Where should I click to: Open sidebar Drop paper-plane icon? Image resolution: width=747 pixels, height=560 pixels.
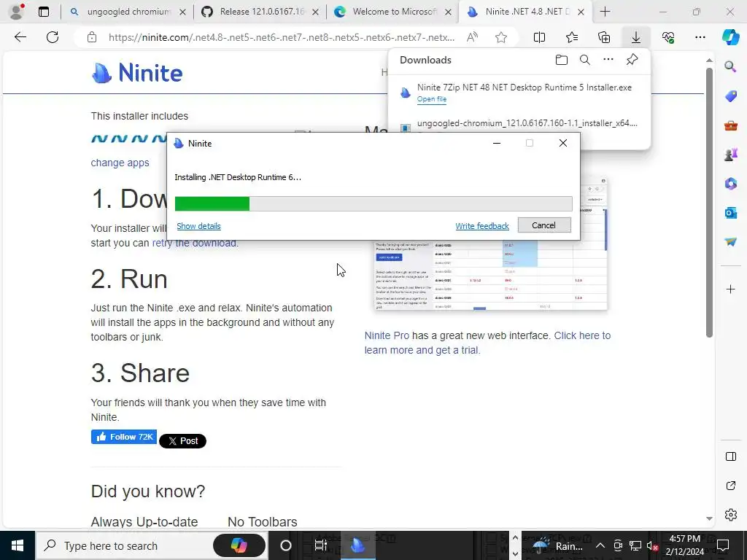(x=730, y=242)
